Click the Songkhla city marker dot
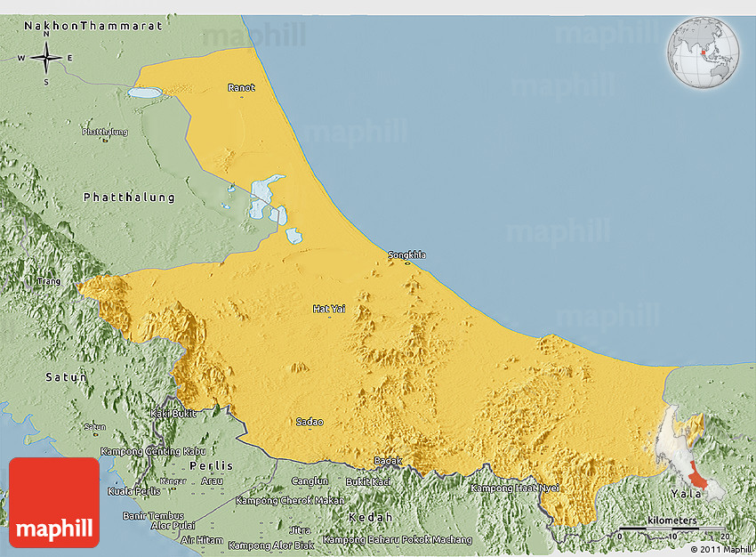The height and width of the screenshot is (557, 756). pos(408,263)
